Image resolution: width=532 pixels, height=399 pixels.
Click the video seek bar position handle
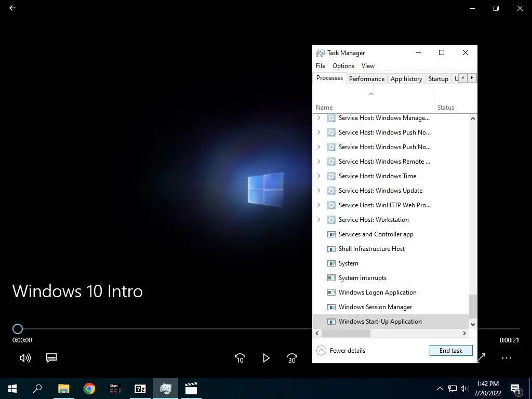[x=18, y=328]
